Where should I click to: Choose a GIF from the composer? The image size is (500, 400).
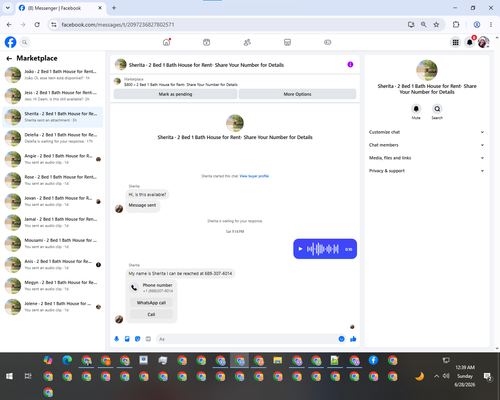point(148,339)
